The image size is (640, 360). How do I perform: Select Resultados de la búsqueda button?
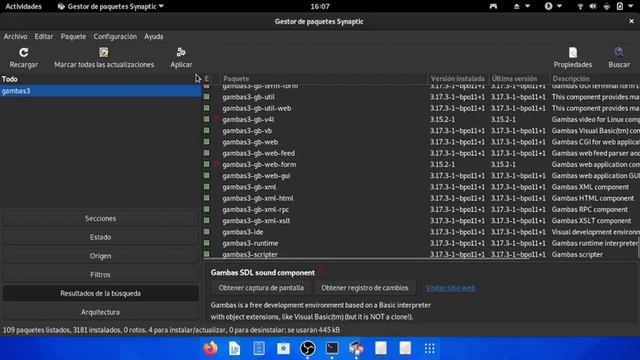(100, 293)
